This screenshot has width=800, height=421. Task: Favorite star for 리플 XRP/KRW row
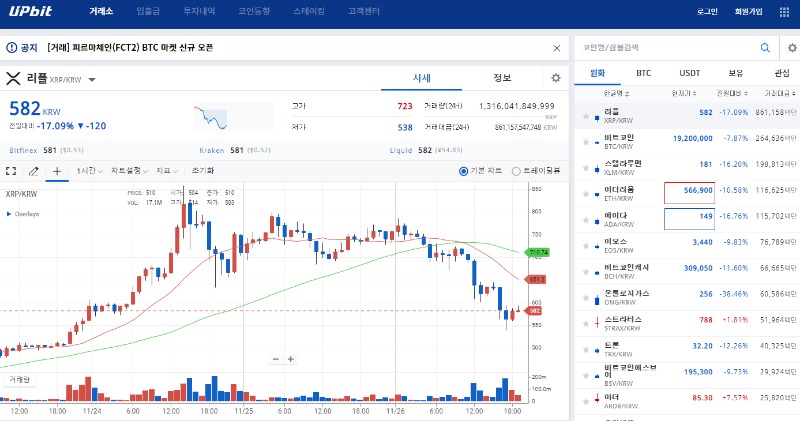pos(586,116)
